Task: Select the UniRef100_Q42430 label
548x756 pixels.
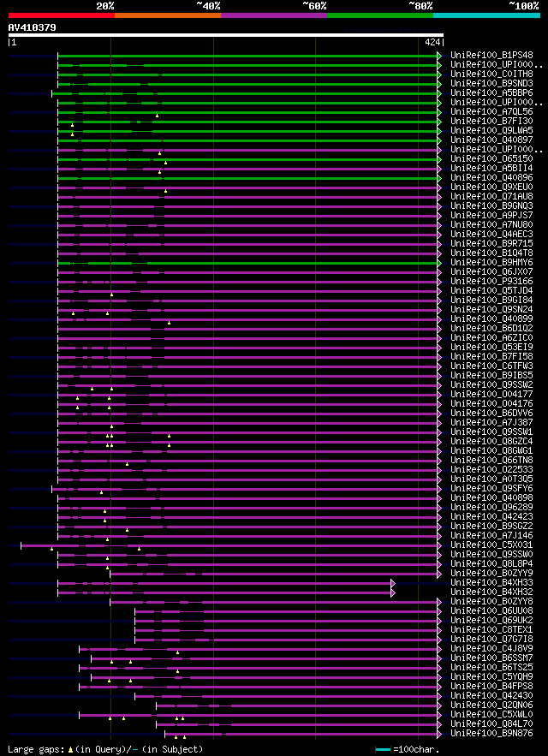Action: click(491, 697)
